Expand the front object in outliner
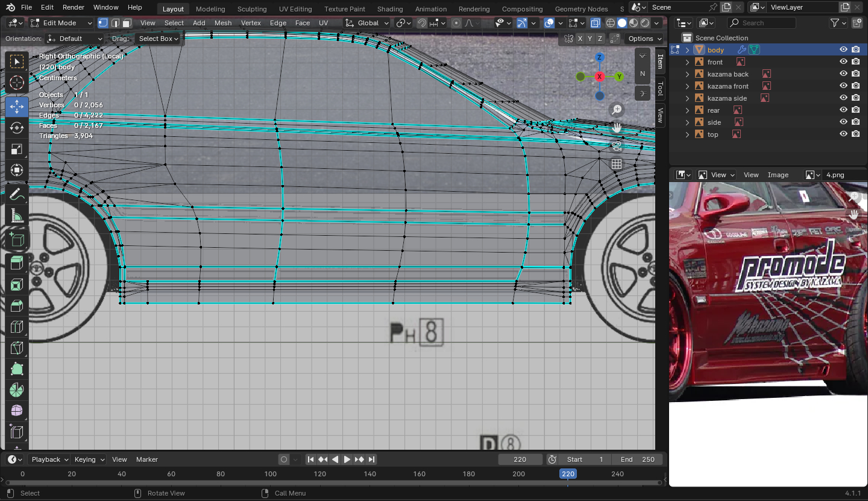The width and height of the screenshot is (868, 501). 687,62
